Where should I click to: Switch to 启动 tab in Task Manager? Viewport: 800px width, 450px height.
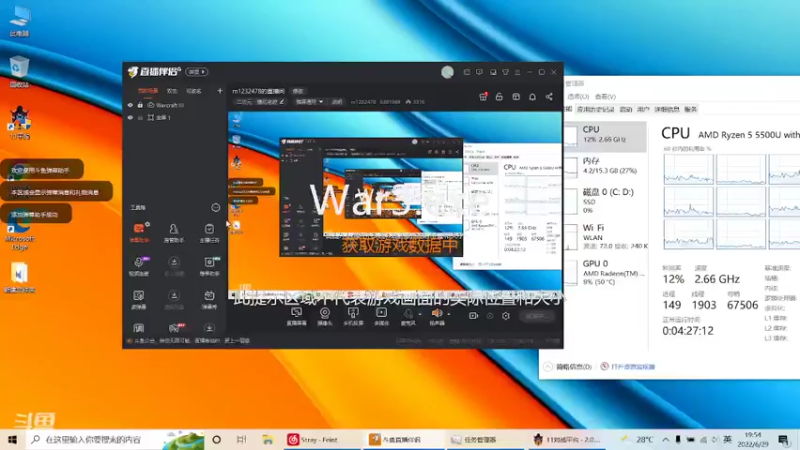[626, 109]
